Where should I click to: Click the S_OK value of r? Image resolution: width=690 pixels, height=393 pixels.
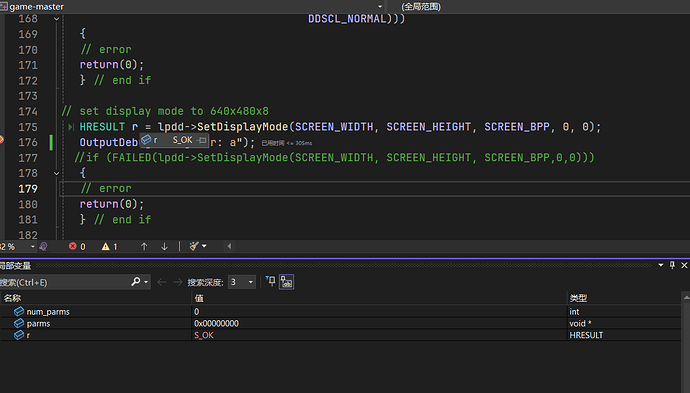coord(204,335)
